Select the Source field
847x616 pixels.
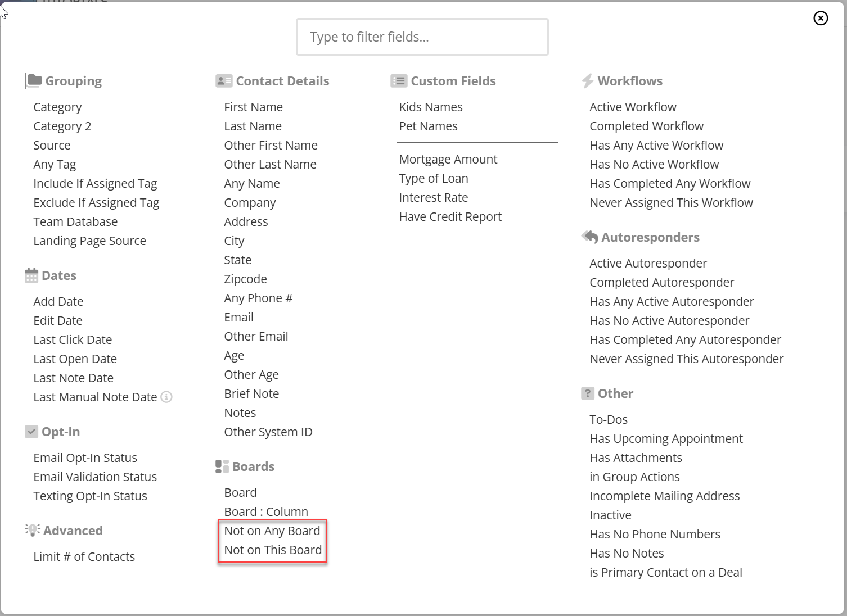point(52,146)
